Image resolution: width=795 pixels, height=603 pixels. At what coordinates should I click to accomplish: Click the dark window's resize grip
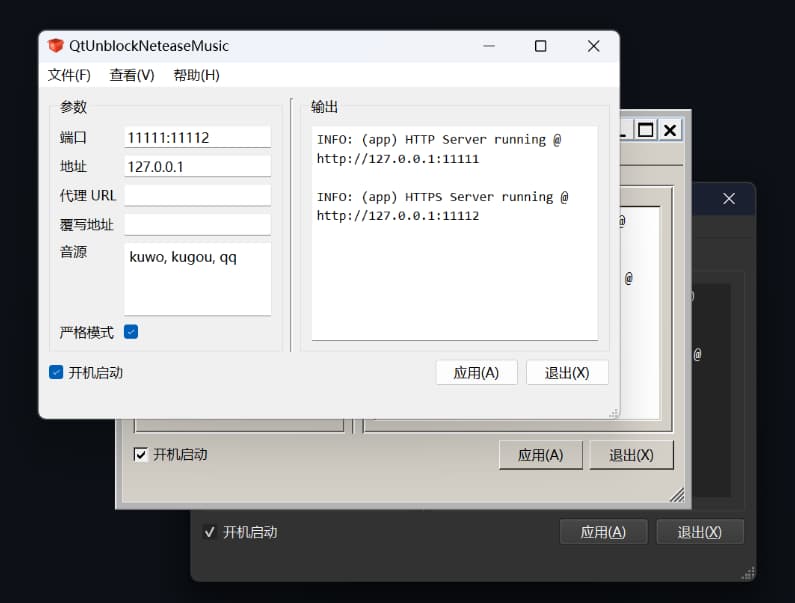coord(748,574)
